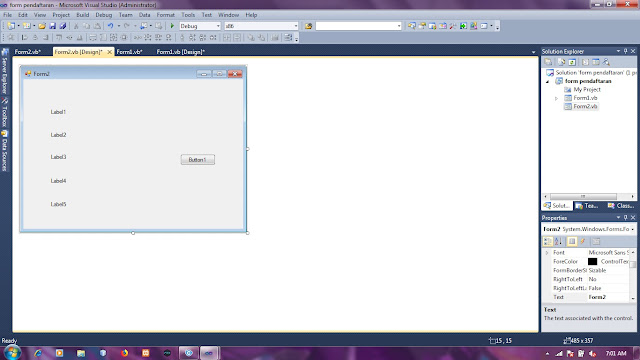
Task: Open the Solution Explorer window toolbar icon
Action: click(412, 26)
